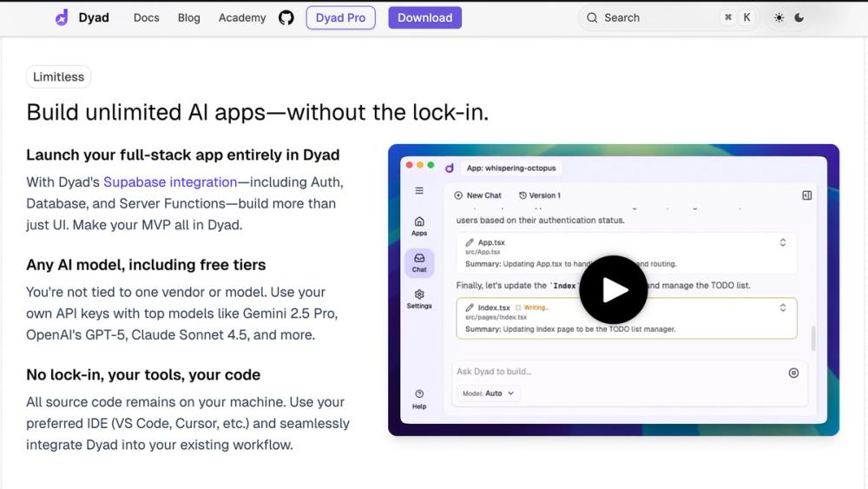Image resolution: width=868 pixels, height=489 pixels.
Task: Switch to dark theme moon icon
Action: [799, 17]
